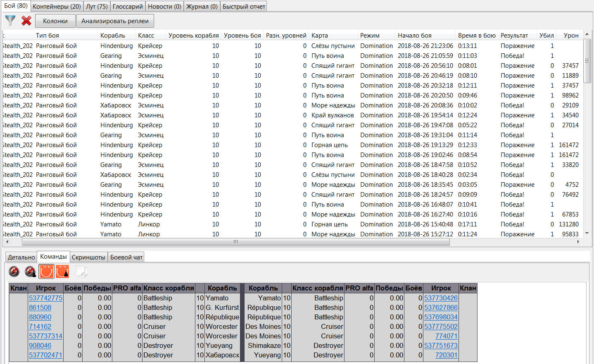The width and height of the screenshot is (594, 364).
Task: Open player link 880960
Action: [40, 317]
